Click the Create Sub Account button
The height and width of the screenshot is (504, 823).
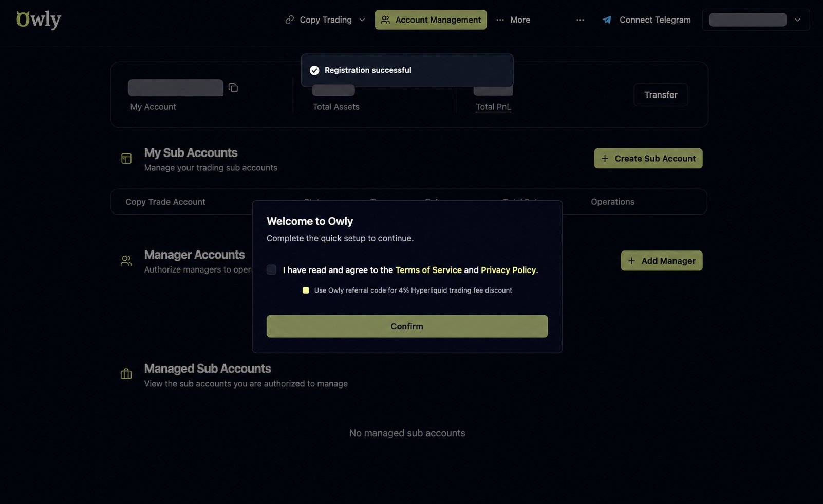click(648, 159)
